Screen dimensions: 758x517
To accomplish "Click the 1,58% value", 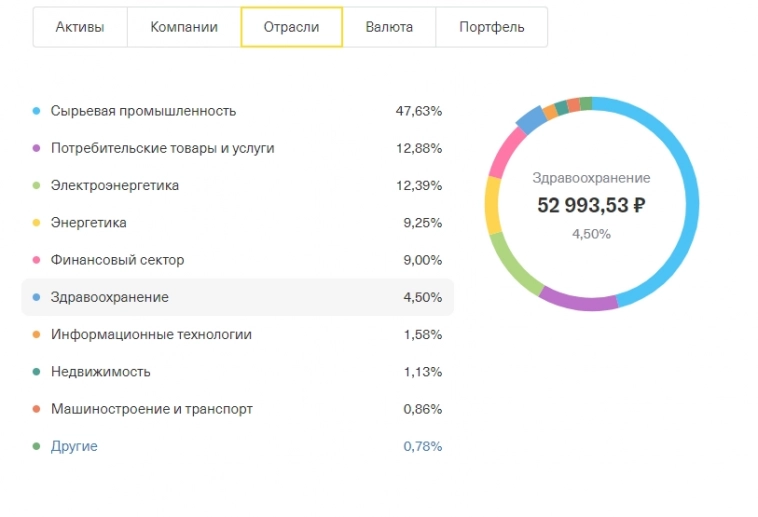I will tap(423, 335).
